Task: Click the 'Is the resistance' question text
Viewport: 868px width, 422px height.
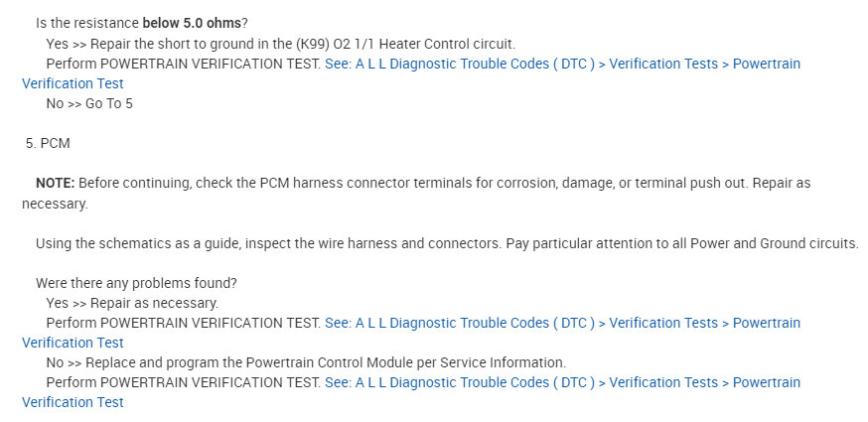Action: (87, 22)
